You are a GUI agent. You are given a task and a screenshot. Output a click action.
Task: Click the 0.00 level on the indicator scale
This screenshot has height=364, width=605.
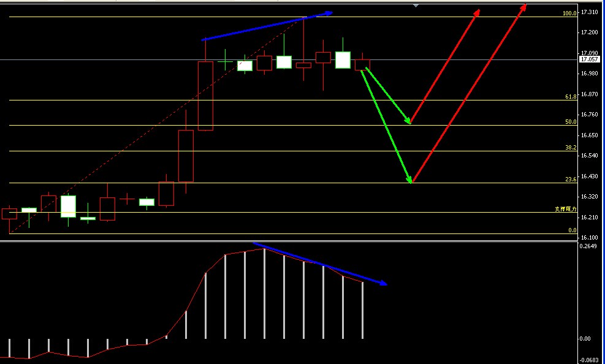[585, 338]
